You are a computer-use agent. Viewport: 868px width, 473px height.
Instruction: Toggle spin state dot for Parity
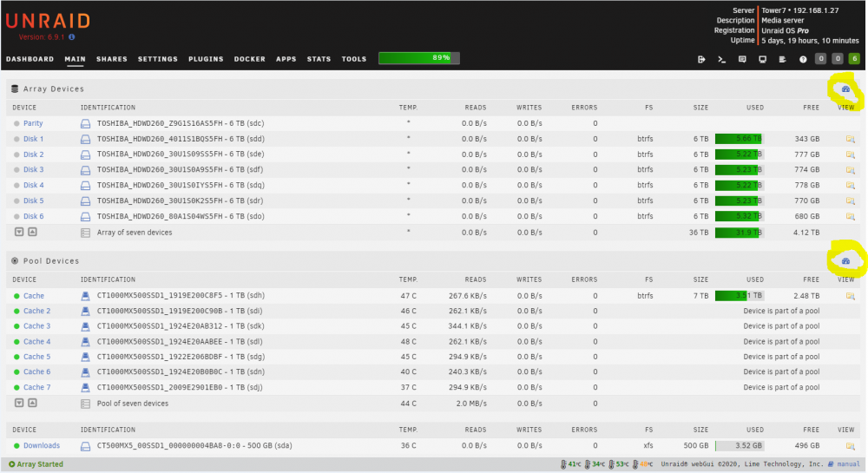(16, 124)
